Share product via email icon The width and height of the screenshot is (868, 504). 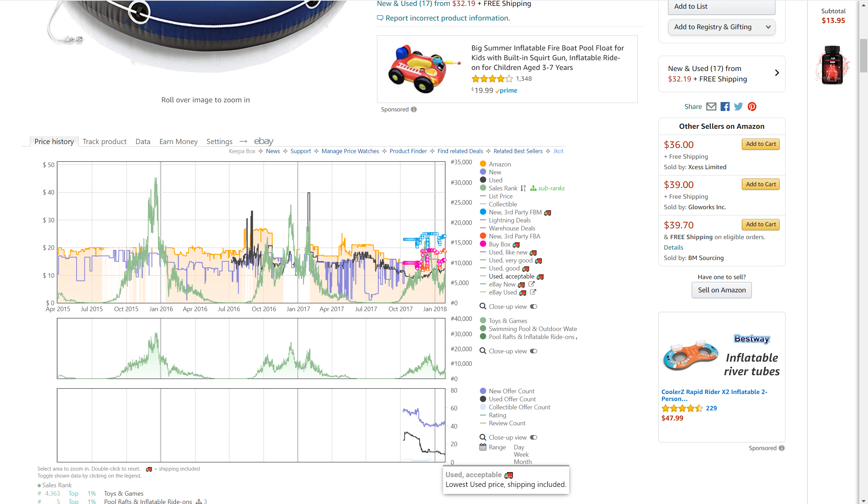711,107
